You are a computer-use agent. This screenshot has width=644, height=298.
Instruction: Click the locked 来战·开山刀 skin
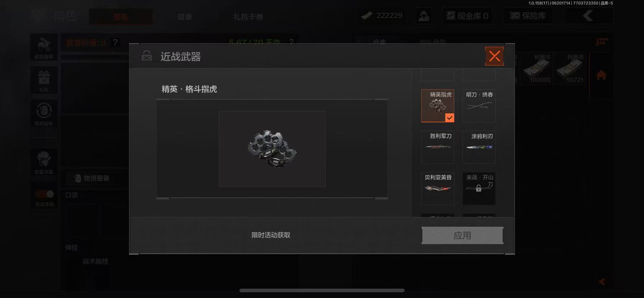tap(479, 189)
